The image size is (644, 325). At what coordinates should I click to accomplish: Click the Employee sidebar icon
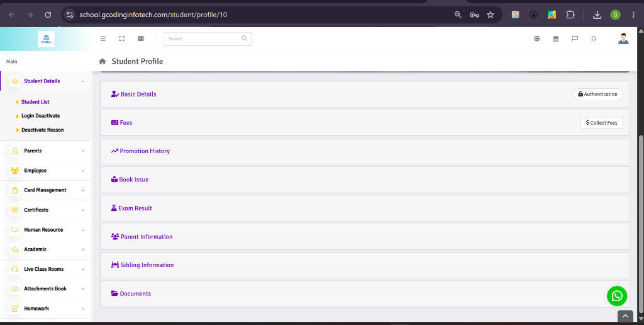(15, 171)
